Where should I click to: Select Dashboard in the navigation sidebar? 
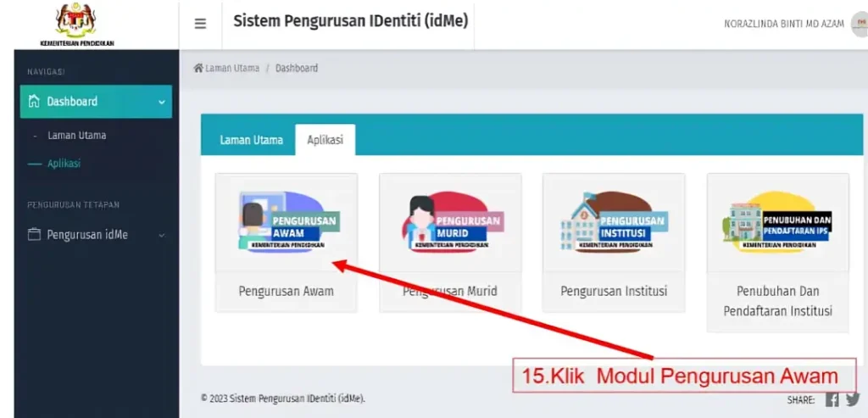pyautogui.click(x=96, y=101)
